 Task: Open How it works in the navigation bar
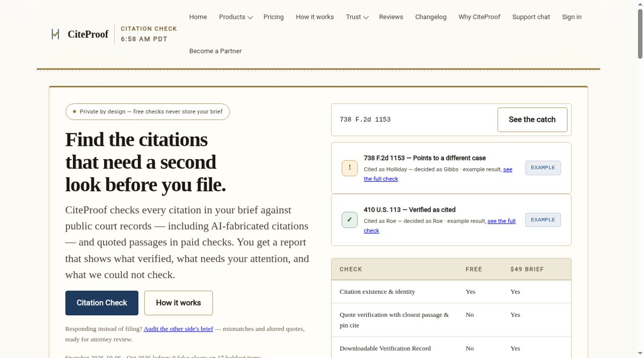click(x=315, y=17)
